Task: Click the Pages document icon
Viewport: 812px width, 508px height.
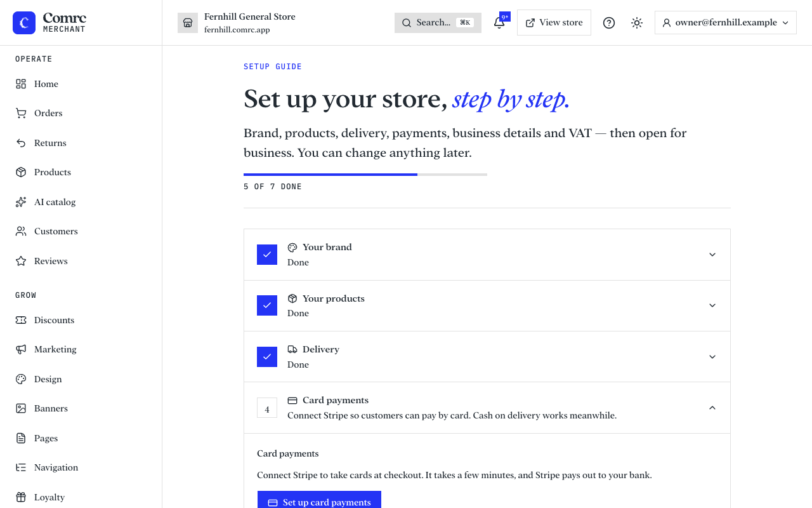Action: pyautogui.click(x=21, y=438)
